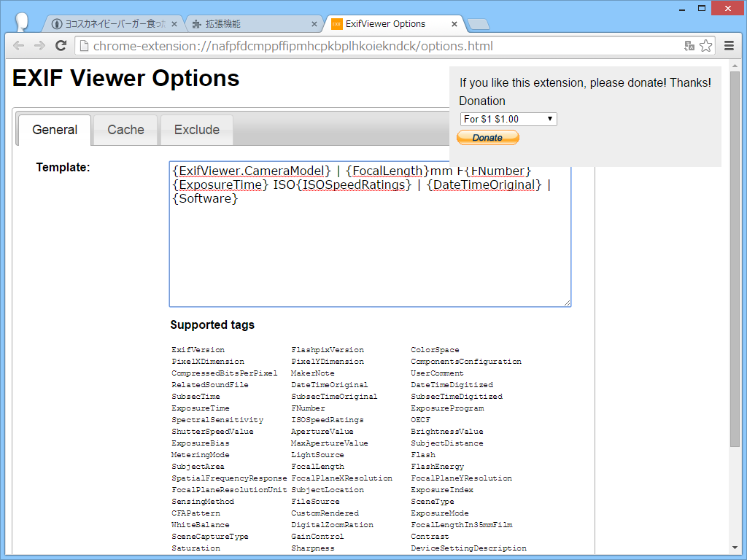747x560 pixels.
Task: Click the OECF tag
Action: (420, 419)
